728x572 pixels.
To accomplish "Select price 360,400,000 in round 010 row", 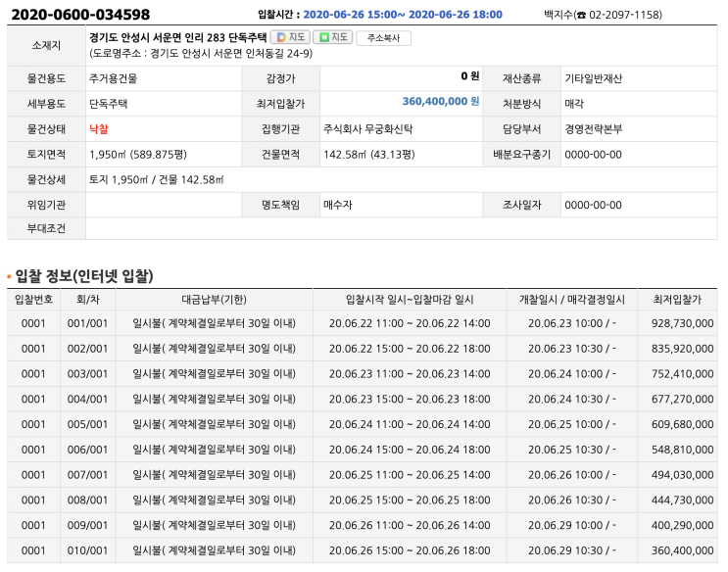I will (683, 550).
